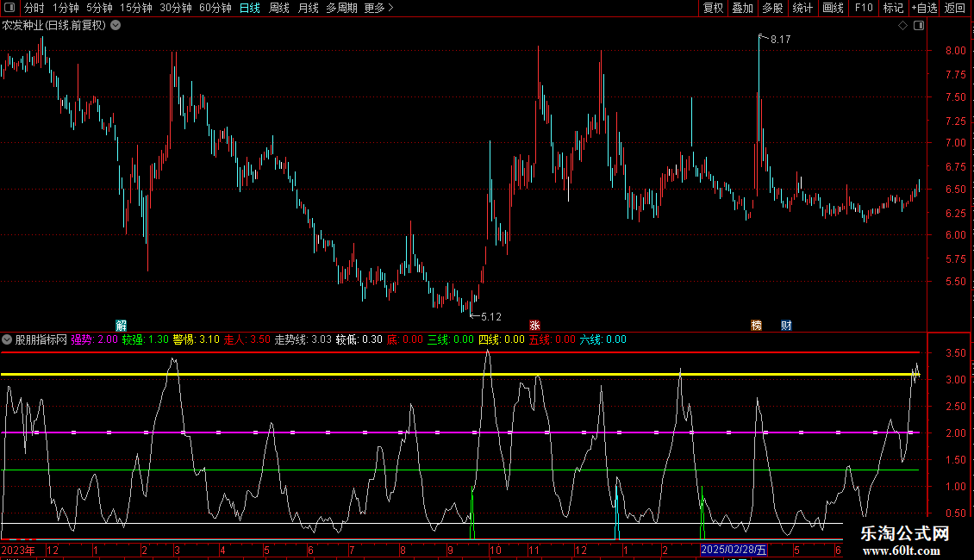Screen dimensions: 974x560
Task: Click the diamond icon above the chart
Action: 902,26
